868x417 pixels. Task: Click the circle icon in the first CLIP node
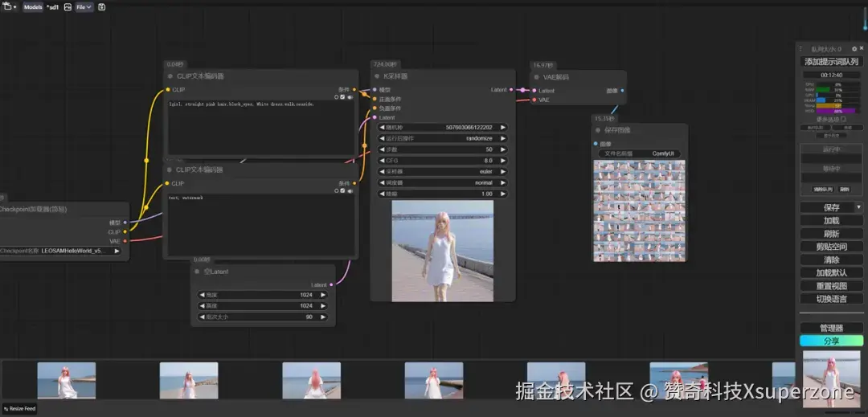tap(336, 97)
